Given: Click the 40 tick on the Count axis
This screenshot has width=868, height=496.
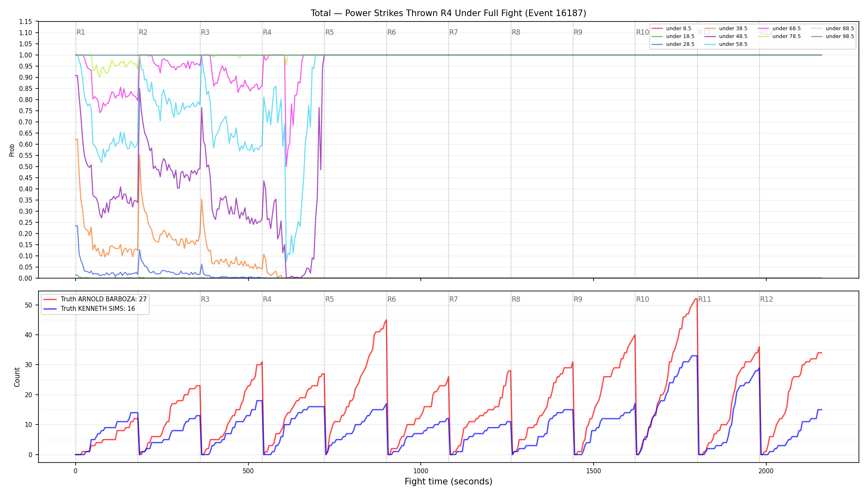Looking at the screenshot, I should pos(29,335).
